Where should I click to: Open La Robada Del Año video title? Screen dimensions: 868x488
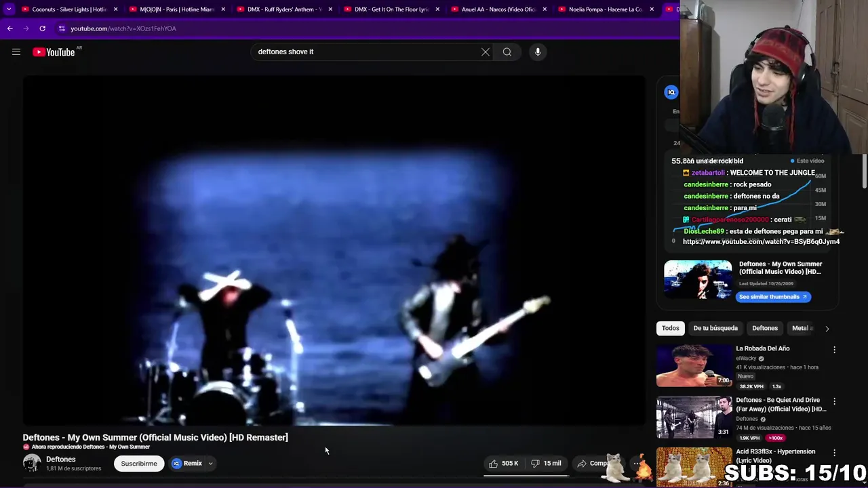pyautogui.click(x=763, y=348)
